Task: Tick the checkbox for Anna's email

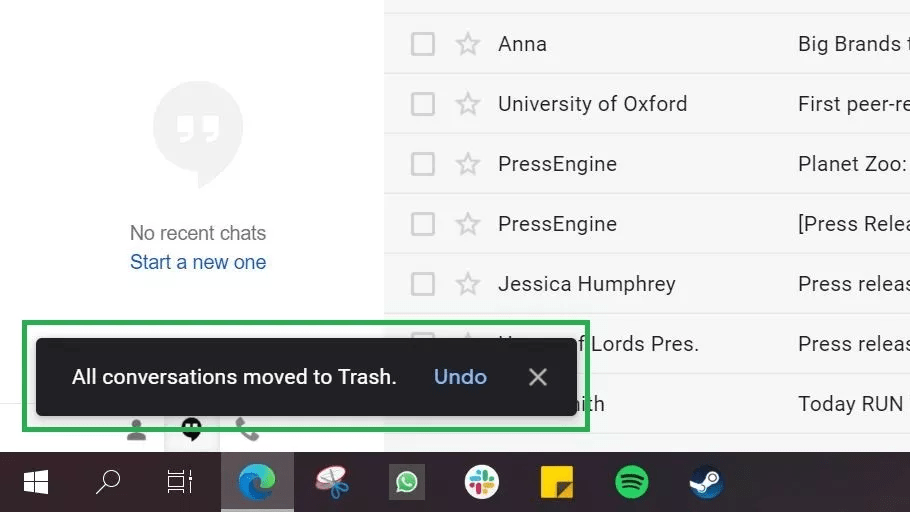Action: (x=422, y=44)
